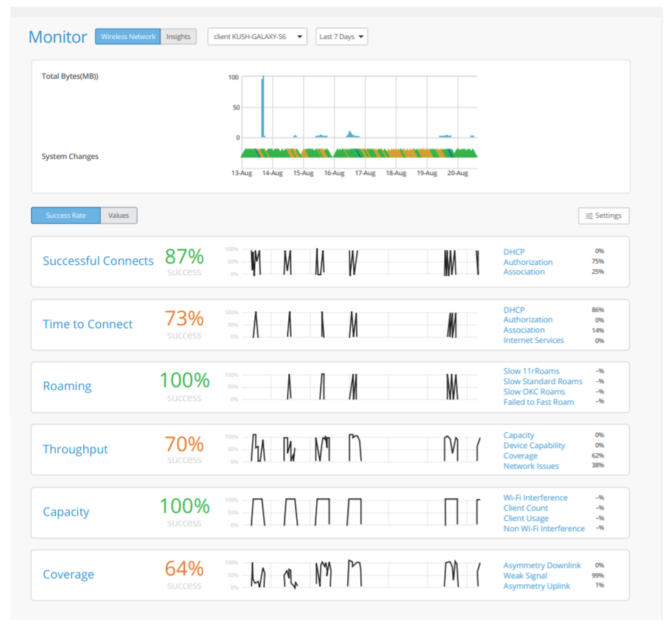
Task: Open the Settings button
Action: 604,216
